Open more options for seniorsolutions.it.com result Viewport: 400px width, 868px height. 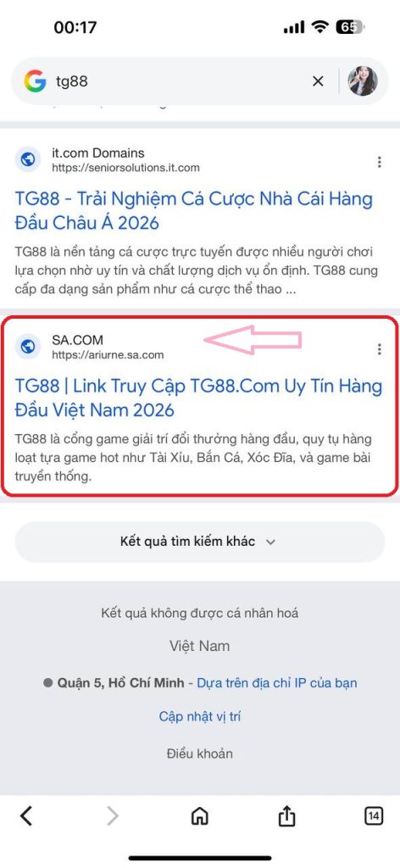coord(379,162)
